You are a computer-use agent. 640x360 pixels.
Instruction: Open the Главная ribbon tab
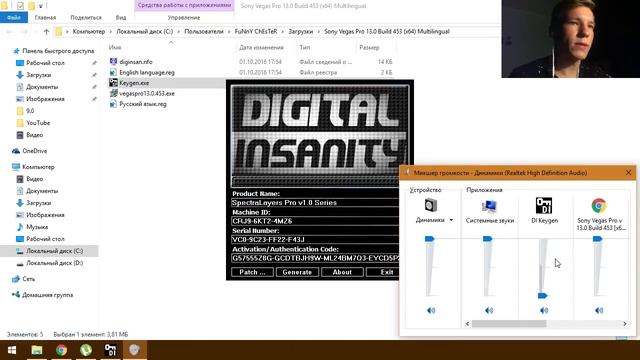point(45,18)
